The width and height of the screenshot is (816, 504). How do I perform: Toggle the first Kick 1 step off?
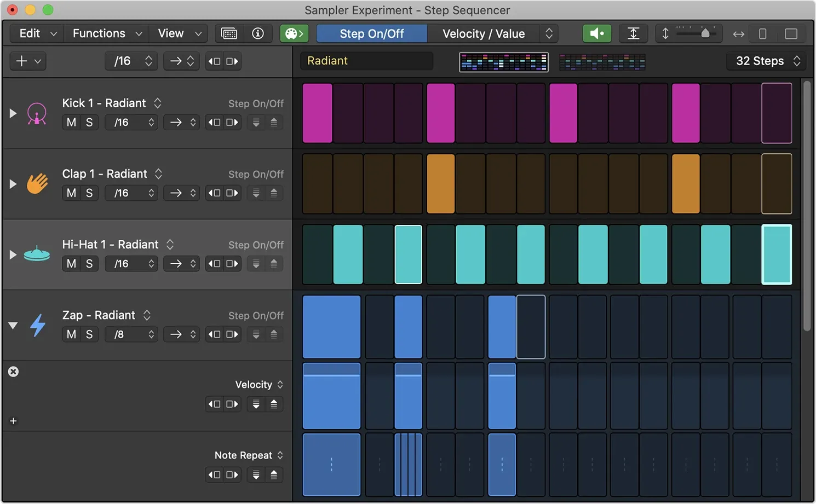click(317, 113)
